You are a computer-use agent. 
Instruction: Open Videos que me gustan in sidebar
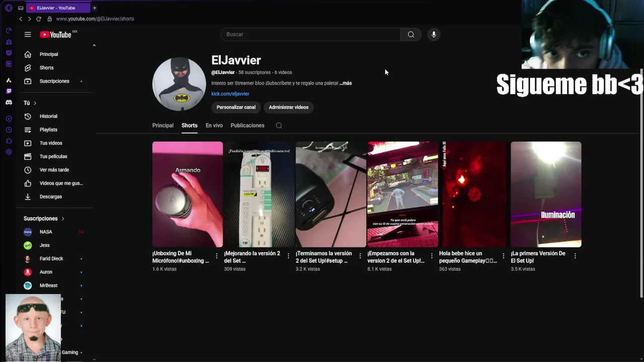[x=54, y=184]
